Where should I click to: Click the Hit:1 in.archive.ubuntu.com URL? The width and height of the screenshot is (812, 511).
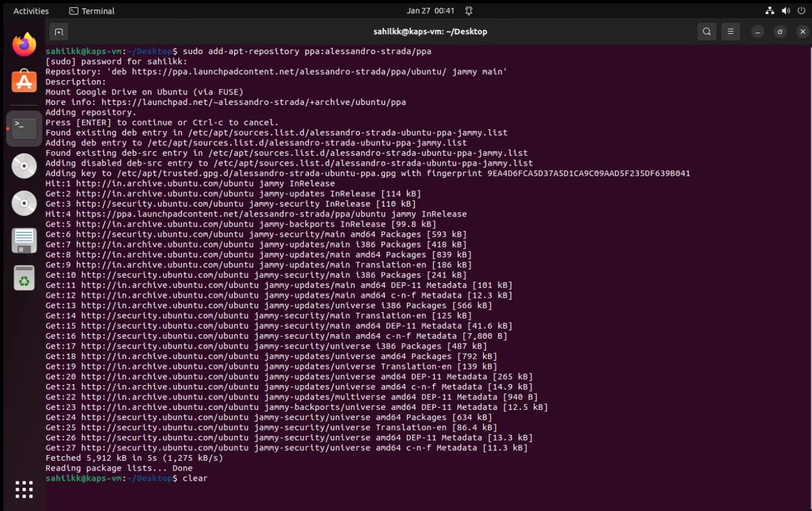165,183
